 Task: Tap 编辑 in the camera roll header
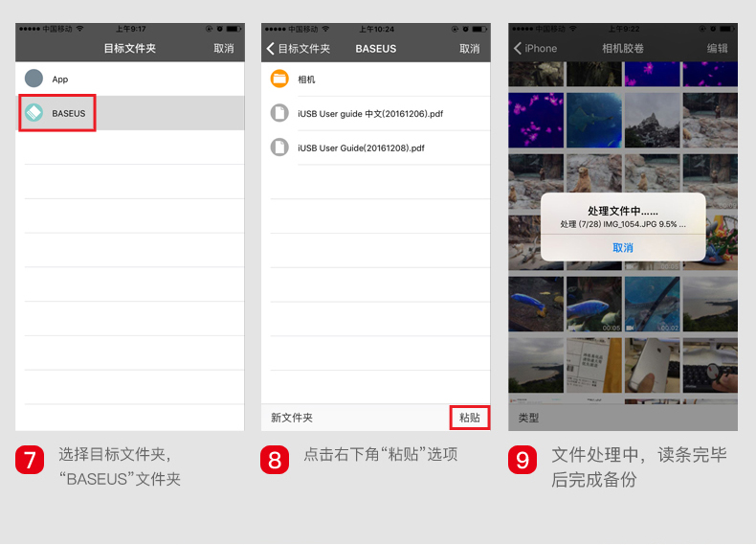click(x=718, y=48)
